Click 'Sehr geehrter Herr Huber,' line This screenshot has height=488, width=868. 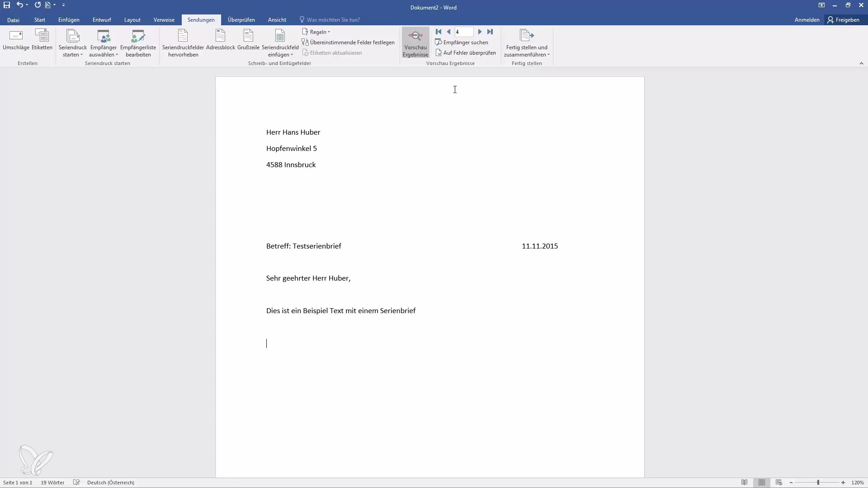point(308,278)
